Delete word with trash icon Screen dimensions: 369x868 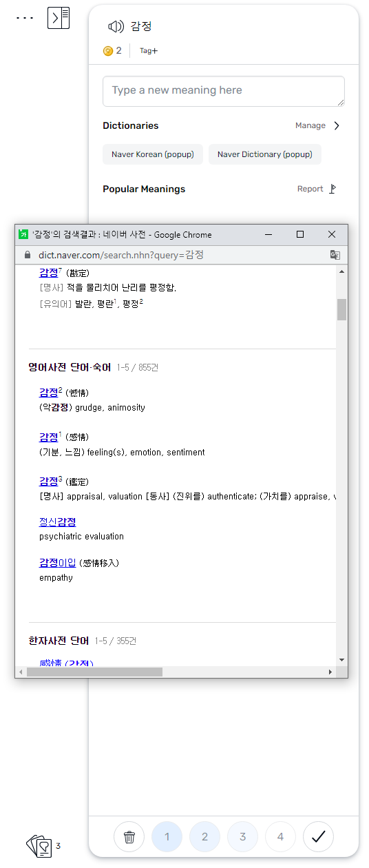click(x=129, y=837)
